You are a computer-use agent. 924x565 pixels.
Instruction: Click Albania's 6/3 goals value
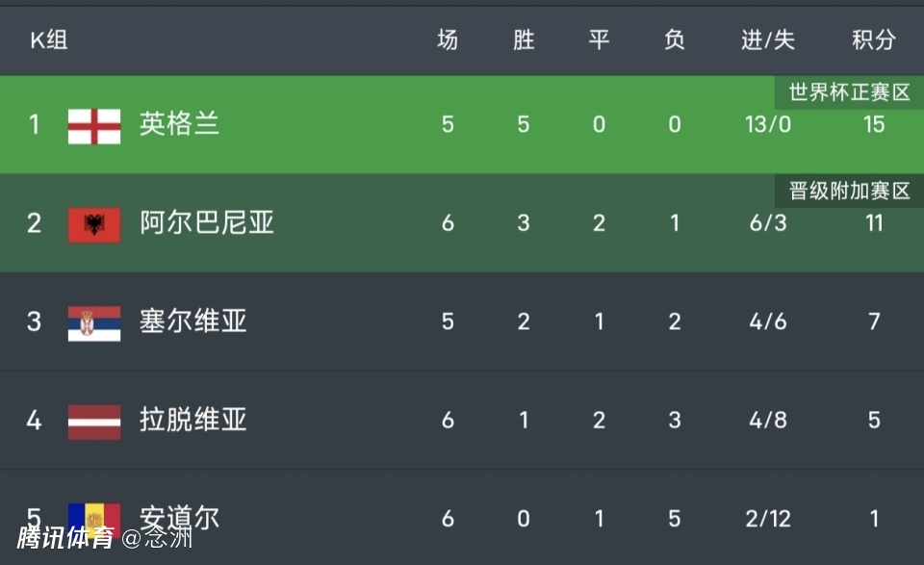coord(768,223)
